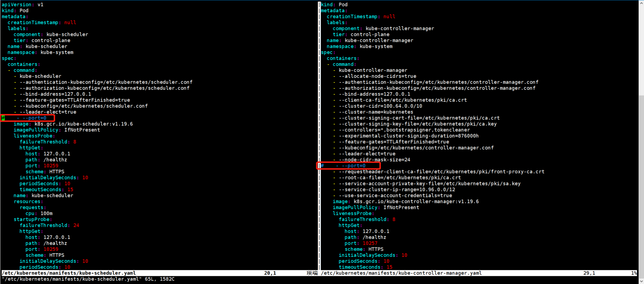Click the kube-controller-manager.yaml status bar filename
The width and height of the screenshot is (644, 284).
(x=401, y=273)
